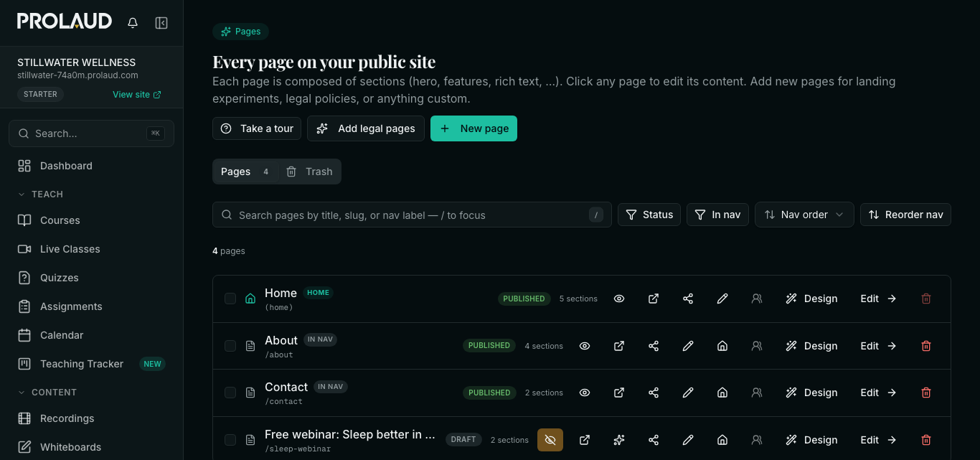Switch to the Trash tab
980x460 pixels.
[x=309, y=172]
